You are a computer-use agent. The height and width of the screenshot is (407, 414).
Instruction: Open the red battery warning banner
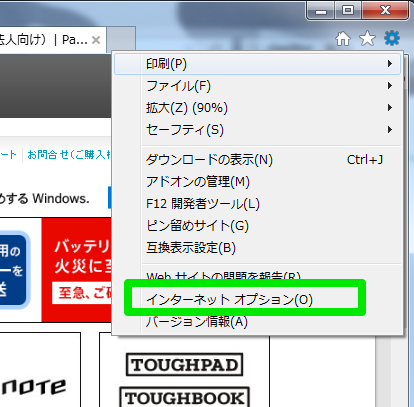[77, 270]
